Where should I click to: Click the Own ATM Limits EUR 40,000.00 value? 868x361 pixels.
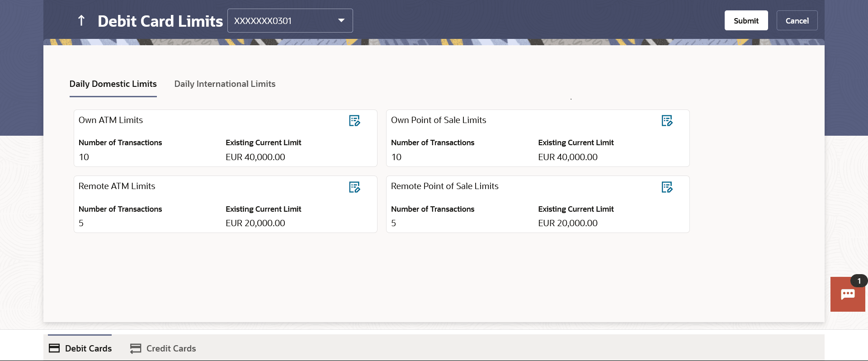point(255,157)
